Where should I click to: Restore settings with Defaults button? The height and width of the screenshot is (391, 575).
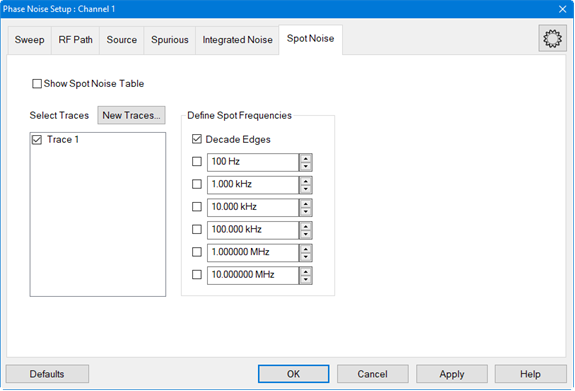pos(47,374)
